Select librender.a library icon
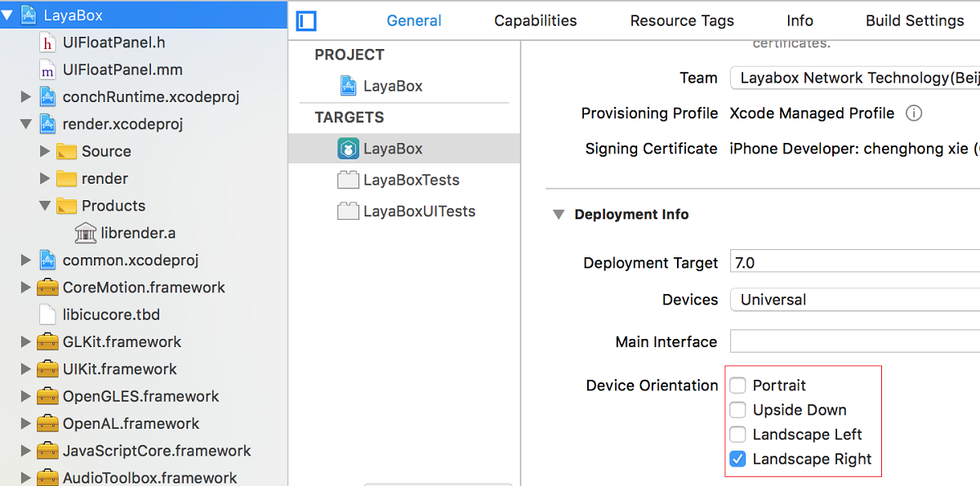980x486 pixels. pos(85,234)
